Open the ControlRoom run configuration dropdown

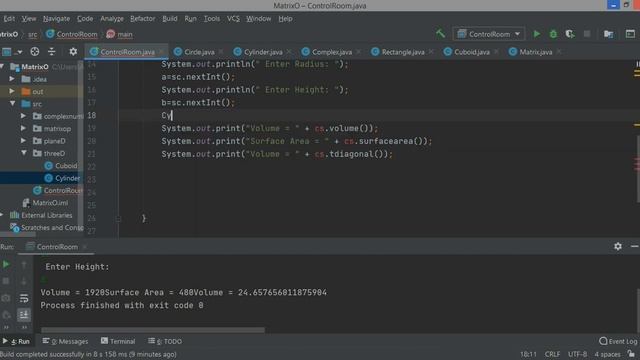tap(489, 34)
